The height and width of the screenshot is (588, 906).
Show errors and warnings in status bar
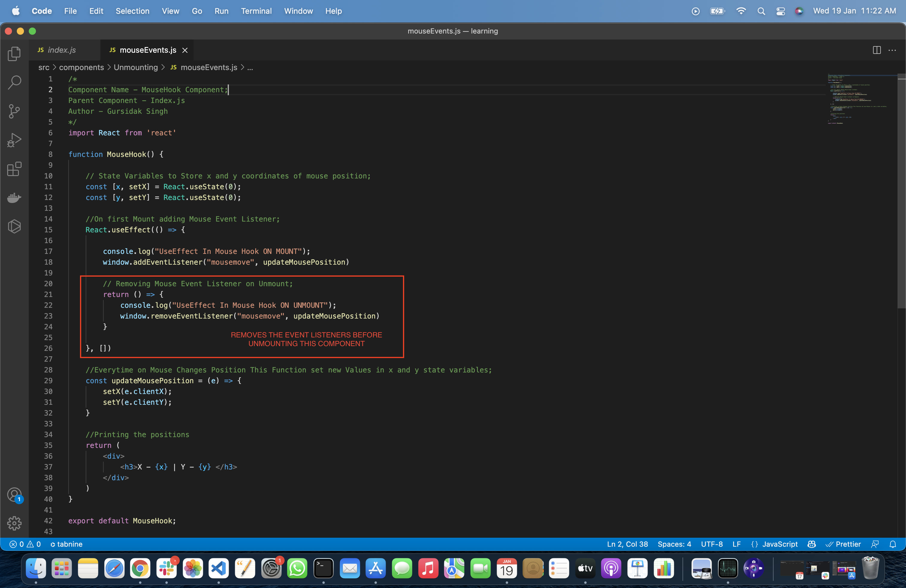(x=25, y=544)
